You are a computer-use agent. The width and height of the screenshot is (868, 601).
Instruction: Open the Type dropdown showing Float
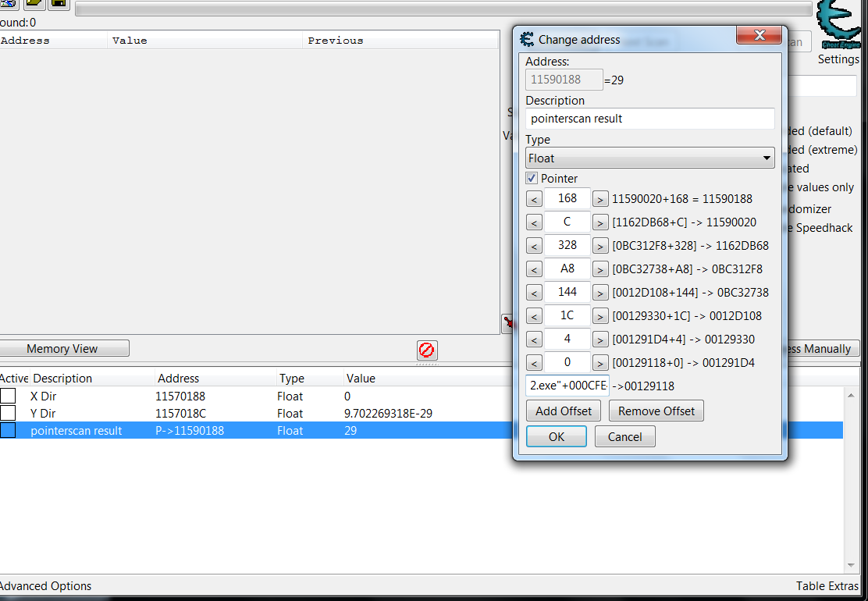click(649, 158)
